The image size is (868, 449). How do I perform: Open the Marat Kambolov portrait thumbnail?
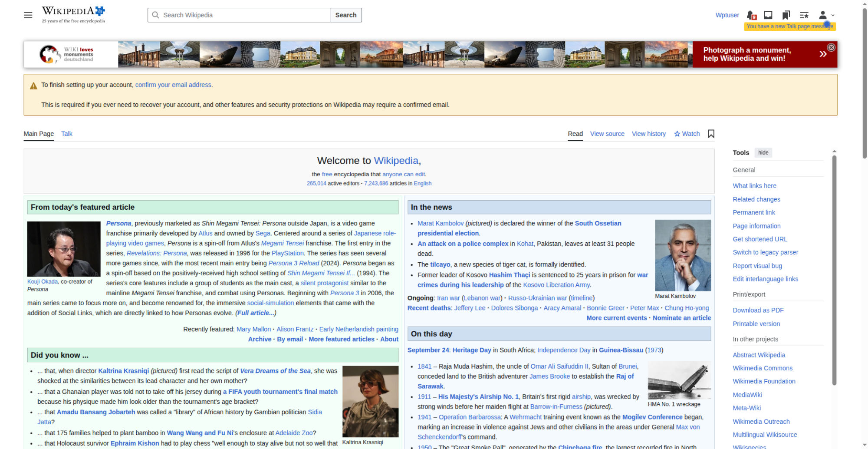(x=683, y=255)
